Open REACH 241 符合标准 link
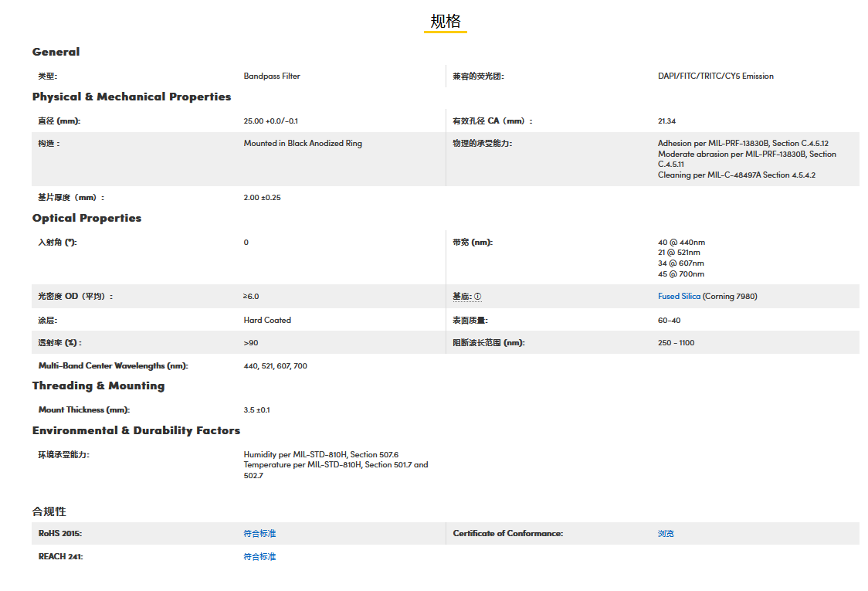Viewport: 868px width, 591px height. click(x=259, y=557)
